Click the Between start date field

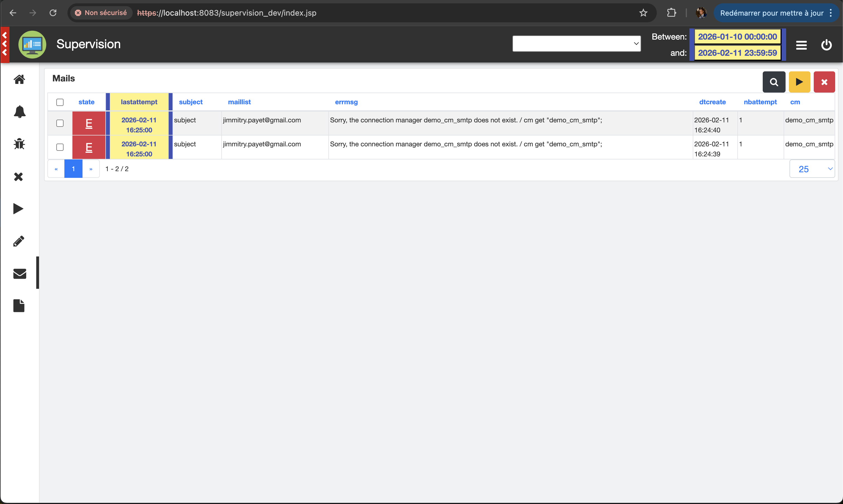pos(737,37)
